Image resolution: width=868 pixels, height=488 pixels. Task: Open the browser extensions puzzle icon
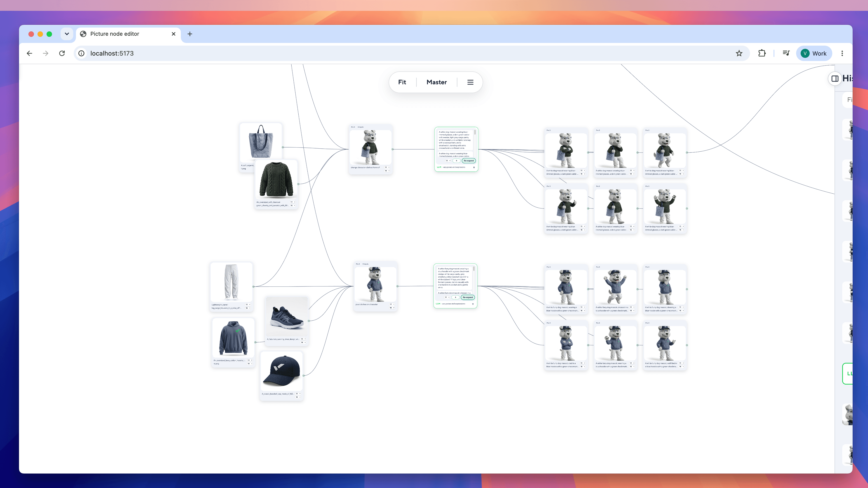click(762, 53)
